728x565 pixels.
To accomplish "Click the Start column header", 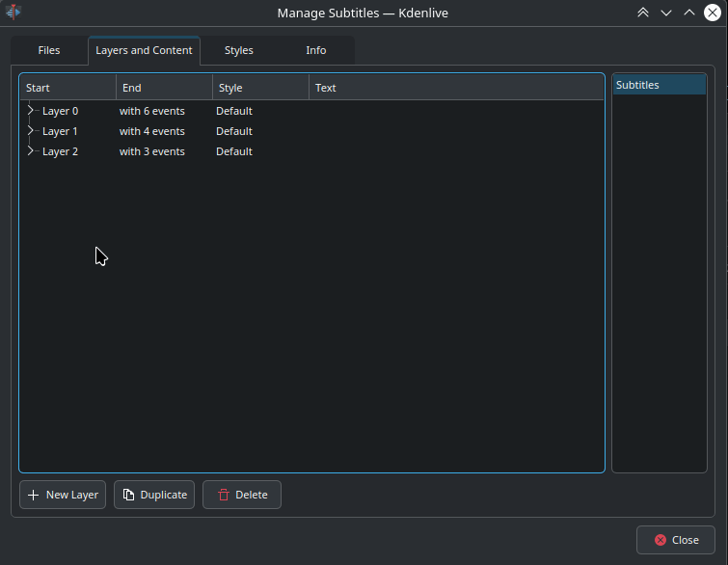I will (67, 88).
